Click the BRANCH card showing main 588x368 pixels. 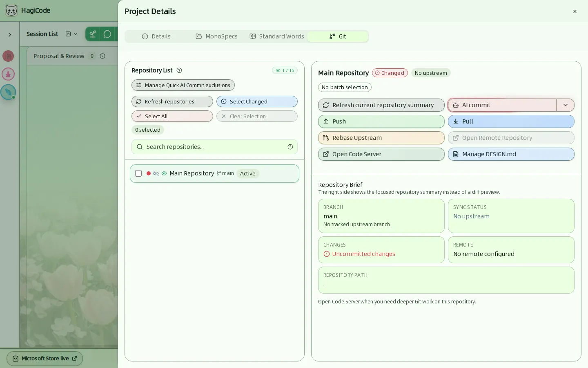(381, 216)
